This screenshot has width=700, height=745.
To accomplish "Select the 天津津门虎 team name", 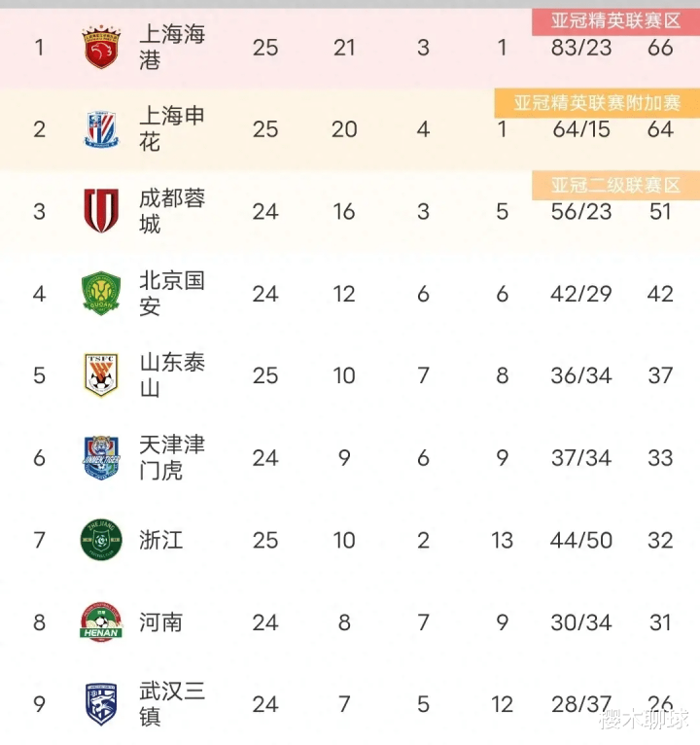I will click(172, 457).
